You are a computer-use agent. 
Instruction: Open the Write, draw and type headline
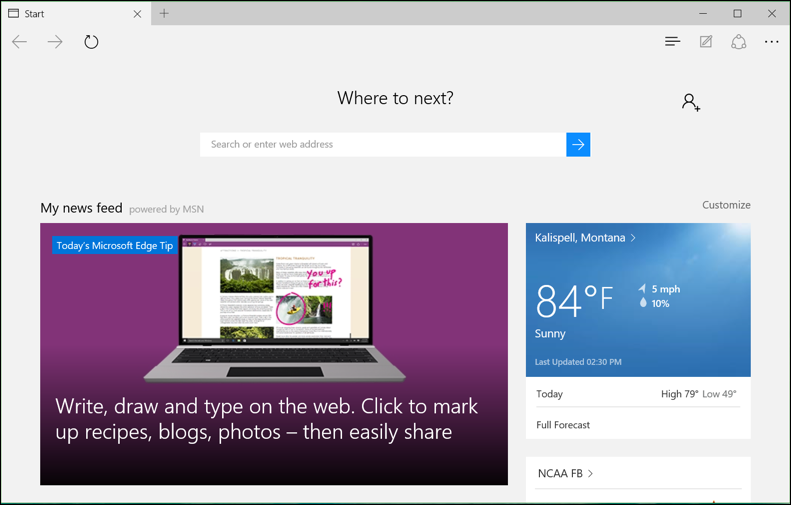[266, 419]
